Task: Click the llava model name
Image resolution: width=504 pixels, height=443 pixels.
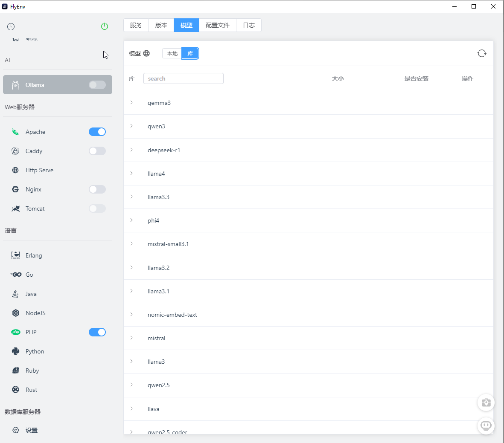Action: coord(154,409)
